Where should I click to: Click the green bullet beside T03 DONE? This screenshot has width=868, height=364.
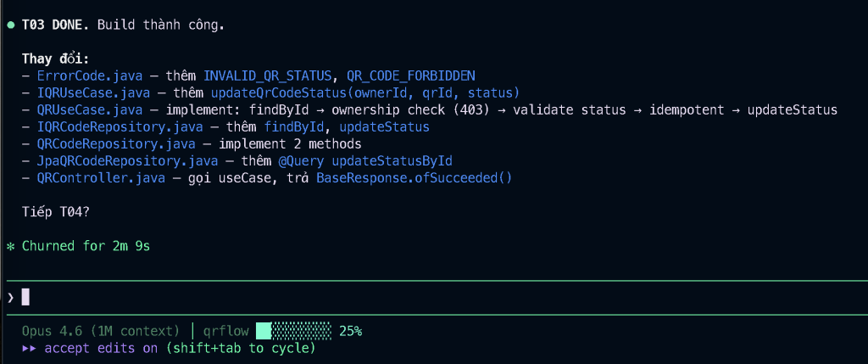pos(10,25)
